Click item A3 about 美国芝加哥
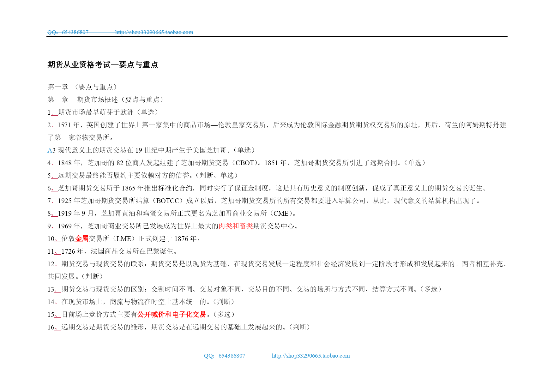Screen dimensions: 554x392 click(x=152, y=150)
